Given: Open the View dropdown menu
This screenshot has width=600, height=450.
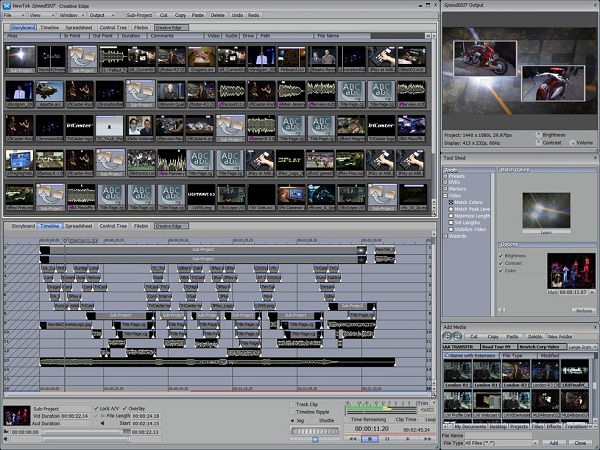Looking at the screenshot, I should click(38, 16).
